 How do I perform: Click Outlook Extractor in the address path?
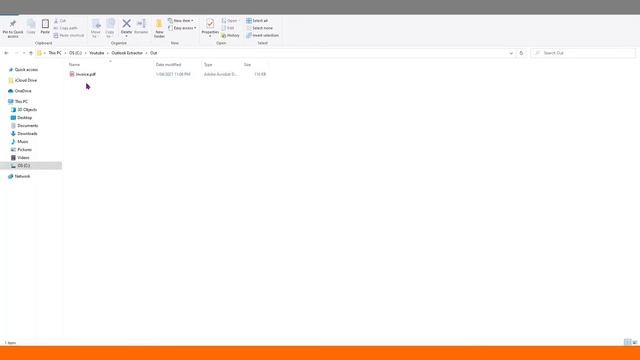point(127,53)
